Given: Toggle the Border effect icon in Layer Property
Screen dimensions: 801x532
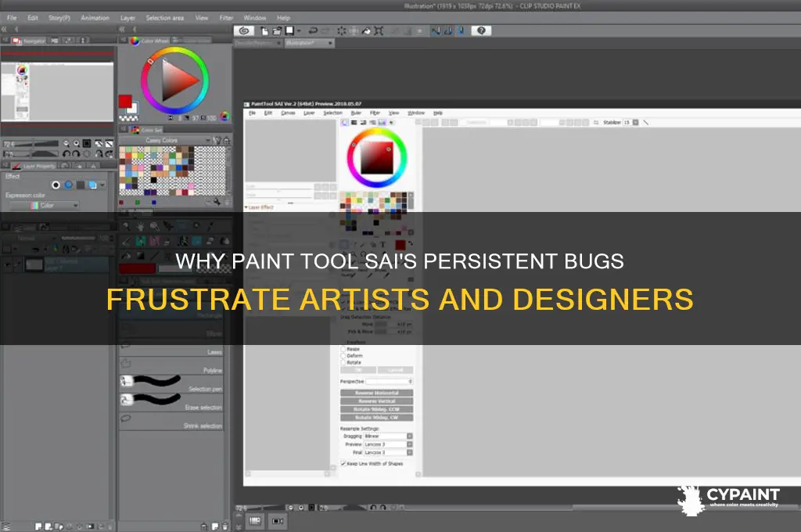Looking at the screenshot, I should pyautogui.click(x=56, y=185).
